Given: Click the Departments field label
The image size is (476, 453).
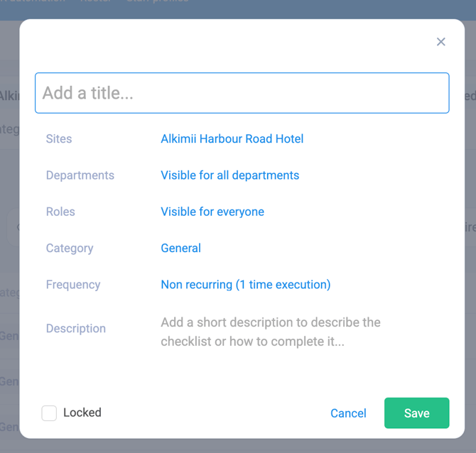Looking at the screenshot, I should point(80,175).
